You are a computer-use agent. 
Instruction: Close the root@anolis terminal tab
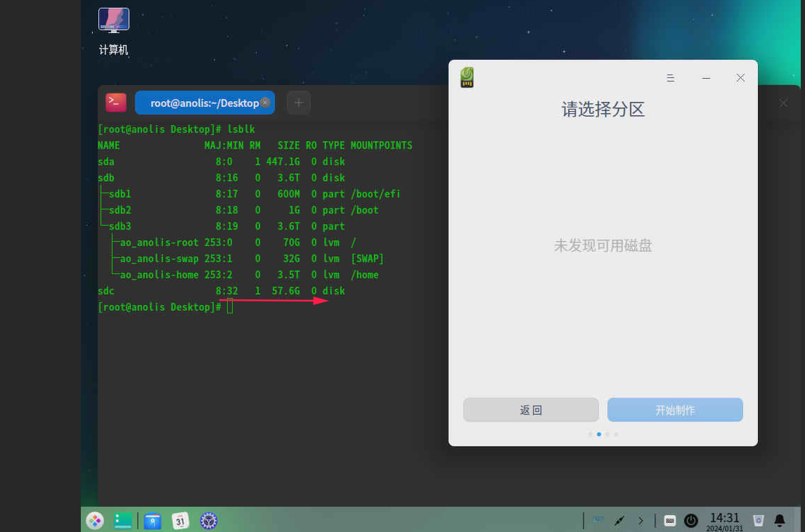click(x=265, y=103)
